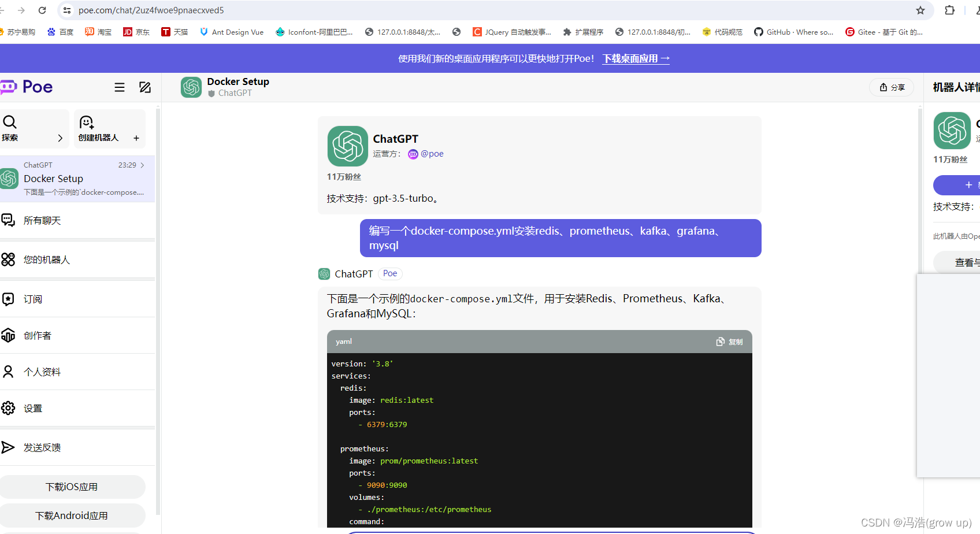
Task: Open the Creators menu item
Action: pyautogui.click(x=77, y=335)
